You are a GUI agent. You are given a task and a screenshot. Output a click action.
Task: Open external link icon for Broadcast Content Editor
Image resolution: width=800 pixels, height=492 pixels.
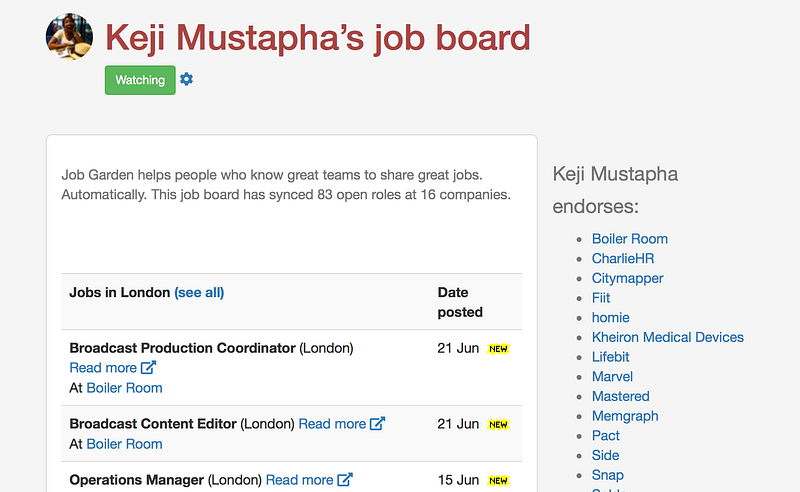[378, 424]
